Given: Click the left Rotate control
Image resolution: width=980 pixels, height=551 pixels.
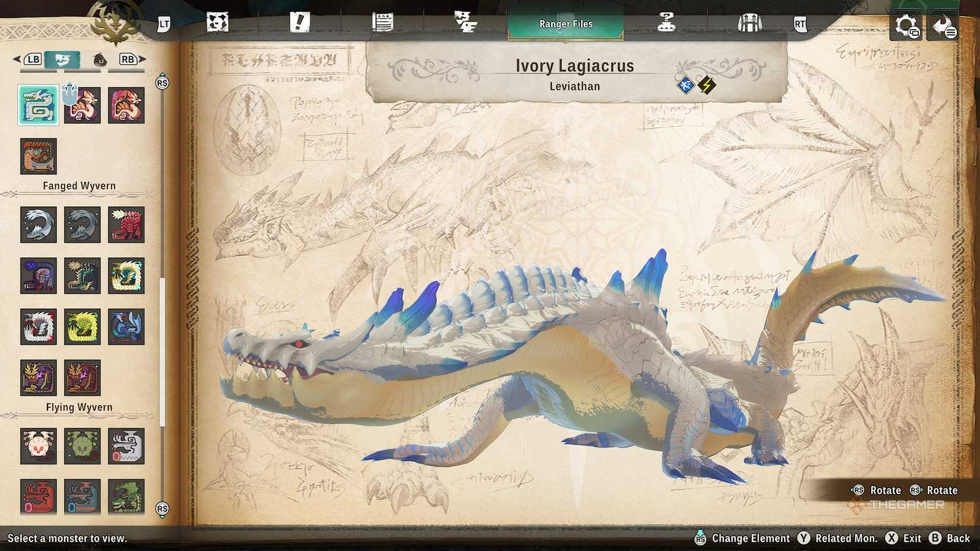Looking at the screenshot, I should point(877,490).
